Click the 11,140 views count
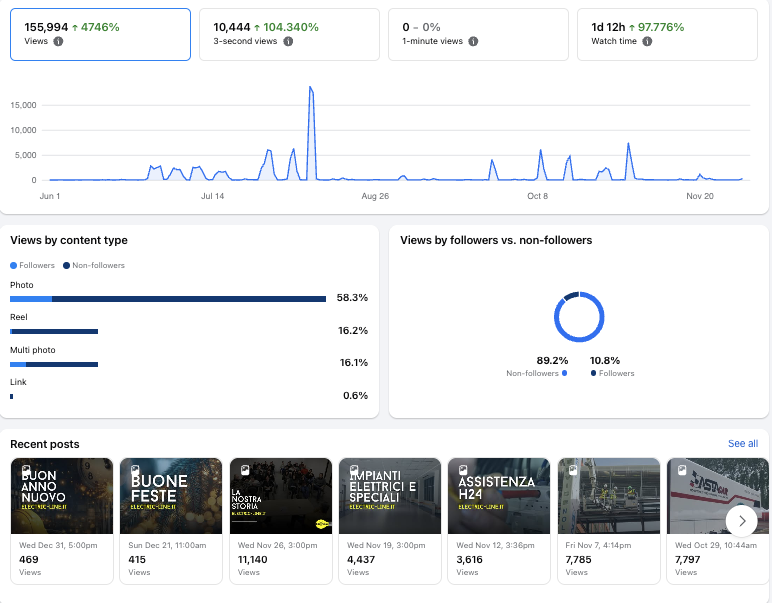 pos(253,560)
